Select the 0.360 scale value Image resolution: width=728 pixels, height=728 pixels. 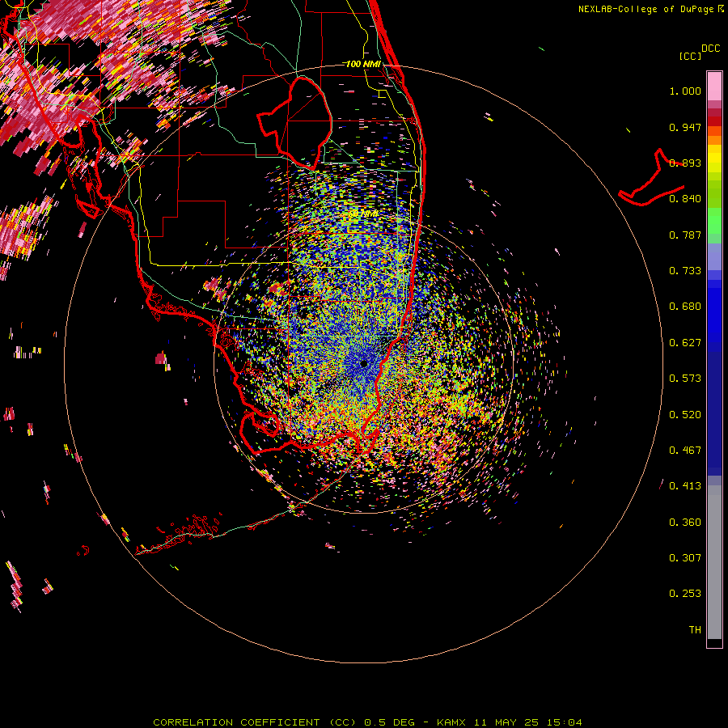(685, 523)
